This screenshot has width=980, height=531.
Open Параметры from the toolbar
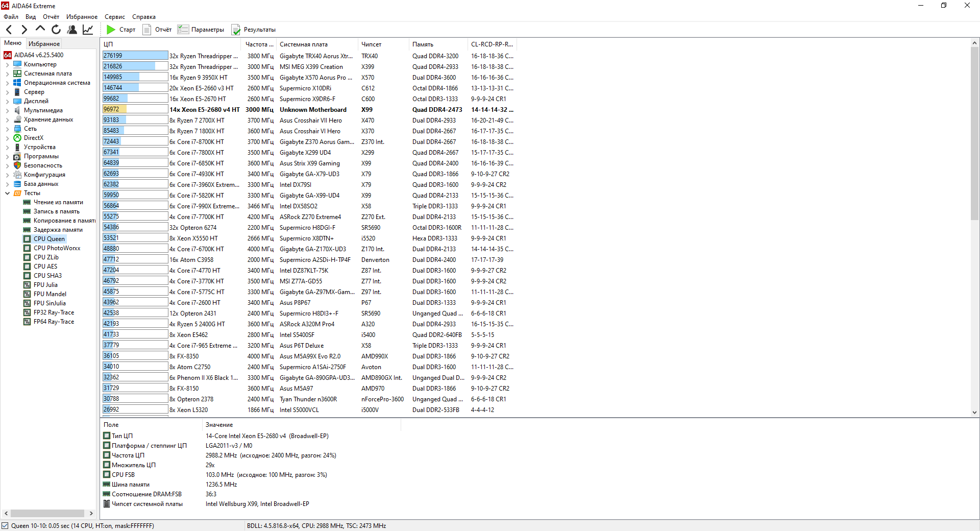pos(201,30)
